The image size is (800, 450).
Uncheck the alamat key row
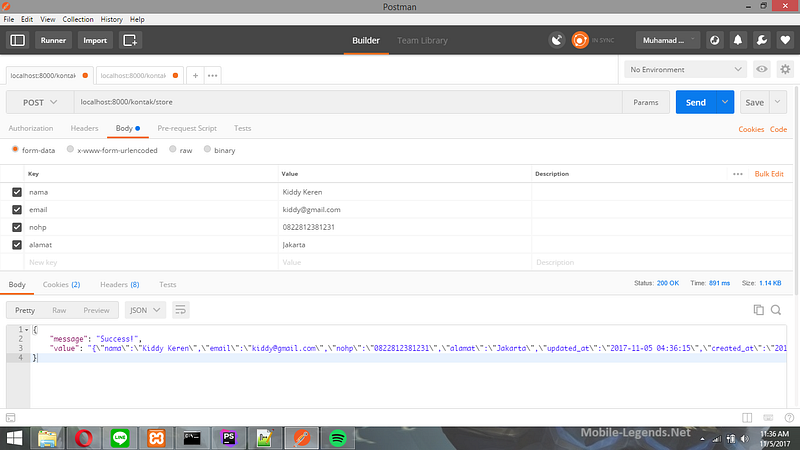point(17,245)
